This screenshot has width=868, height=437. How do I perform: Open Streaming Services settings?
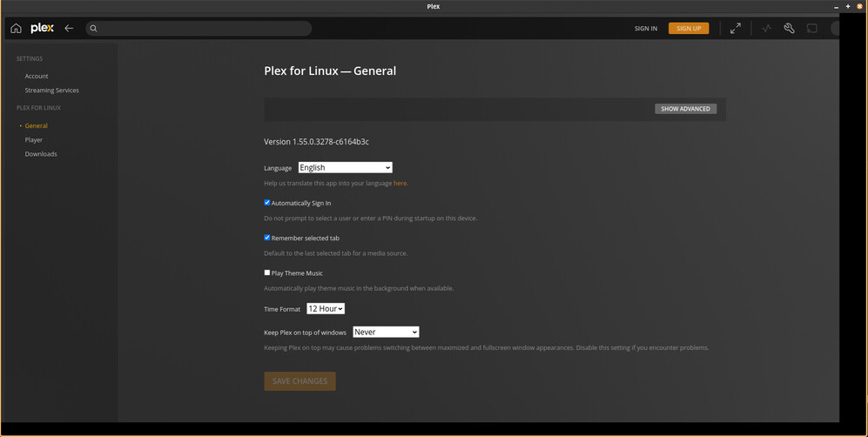tap(51, 91)
